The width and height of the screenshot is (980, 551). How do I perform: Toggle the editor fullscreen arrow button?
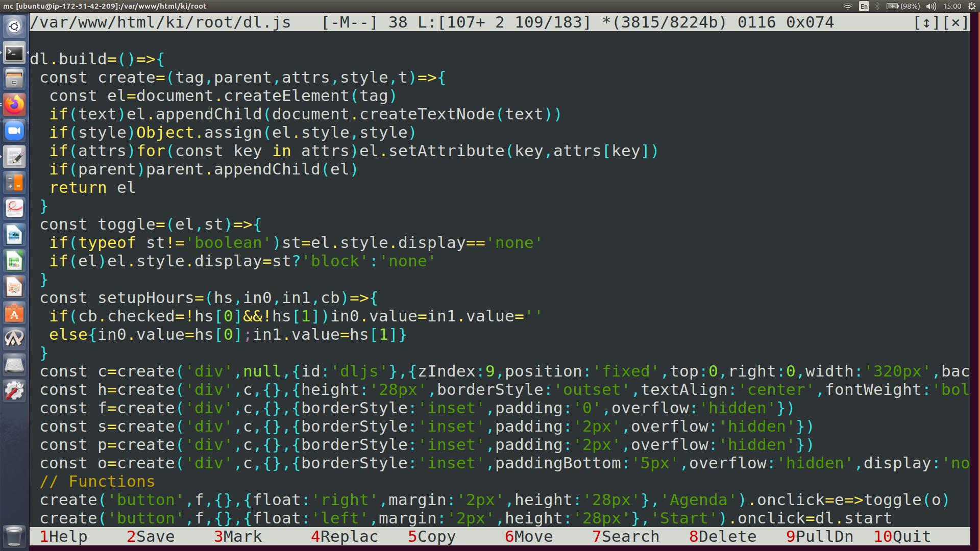[x=926, y=22]
